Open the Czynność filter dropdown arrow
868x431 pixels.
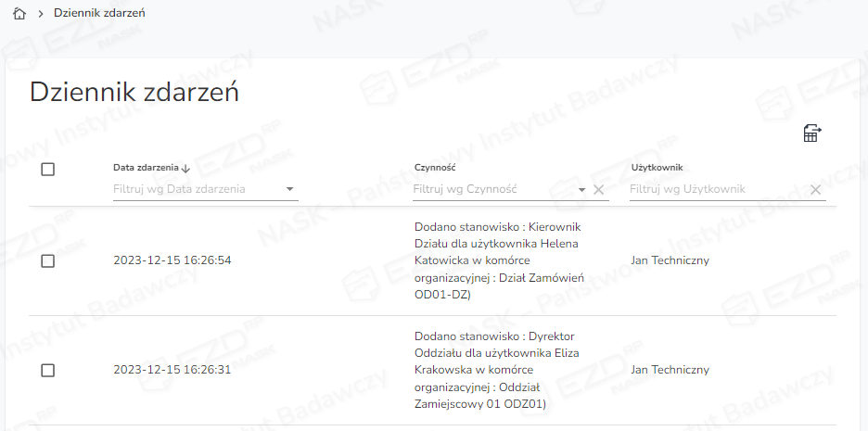pyautogui.click(x=582, y=190)
